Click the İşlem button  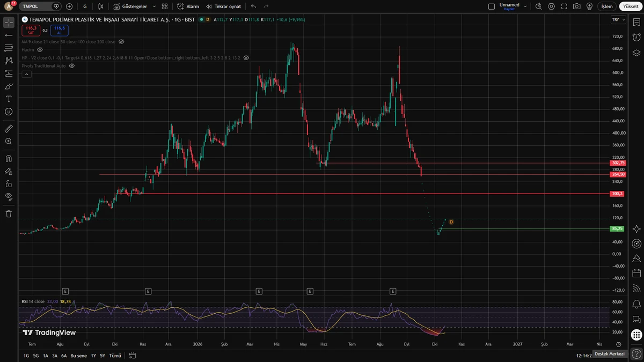click(x=606, y=6)
